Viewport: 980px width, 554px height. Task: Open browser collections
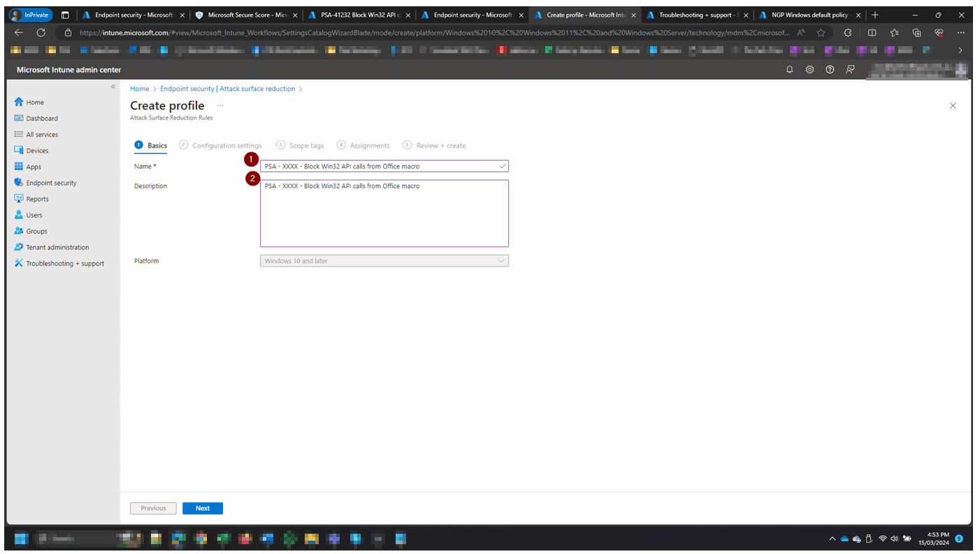(917, 32)
